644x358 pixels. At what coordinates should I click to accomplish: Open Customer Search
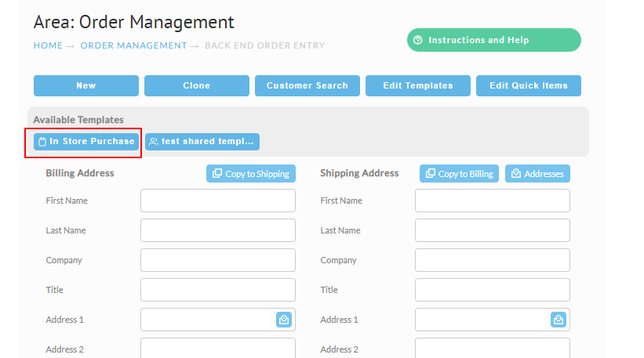pos(307,85)
